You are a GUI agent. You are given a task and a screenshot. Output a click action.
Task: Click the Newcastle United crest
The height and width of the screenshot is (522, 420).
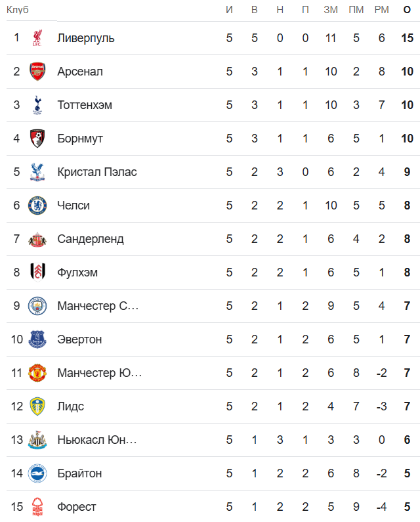37,440
